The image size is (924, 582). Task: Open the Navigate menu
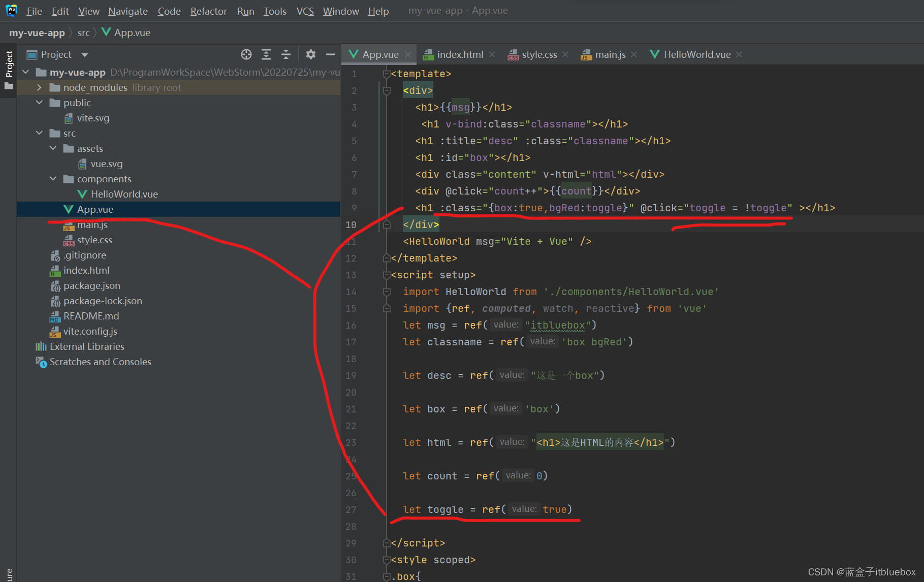tap(128, 11)
